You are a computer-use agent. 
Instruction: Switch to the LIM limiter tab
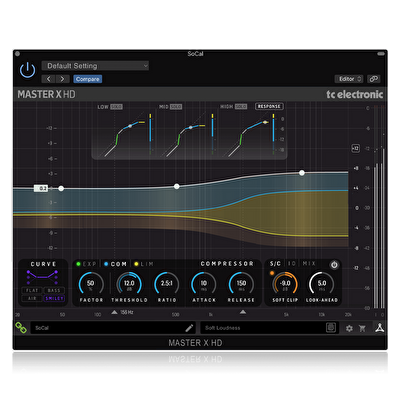(x=144, y=264)
